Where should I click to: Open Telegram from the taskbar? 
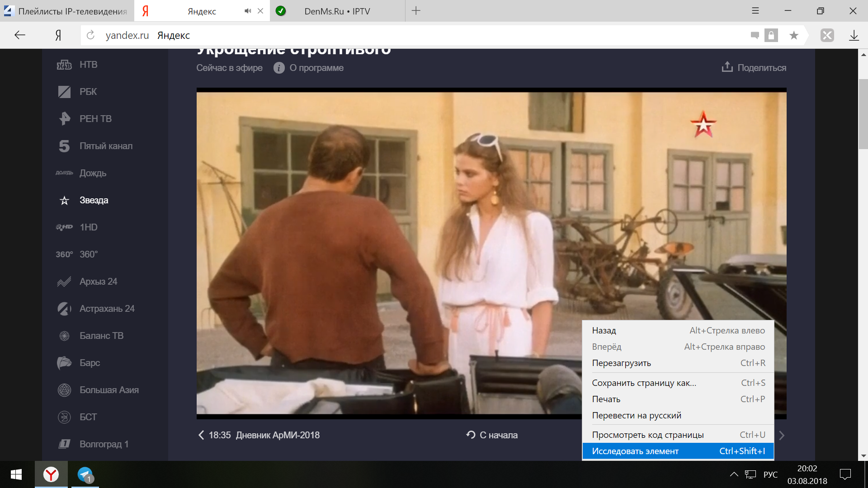click(x=85, y=474)
